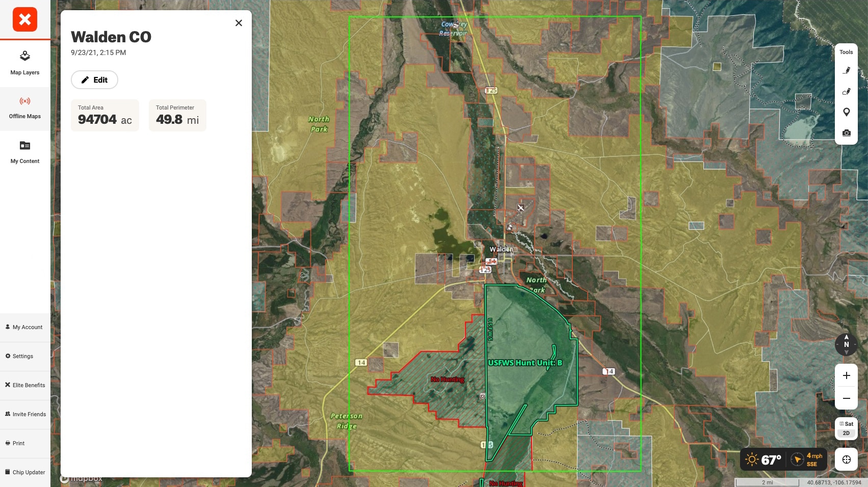
Task: Open the Map Layers panel
Action: [x=25, y=63]
